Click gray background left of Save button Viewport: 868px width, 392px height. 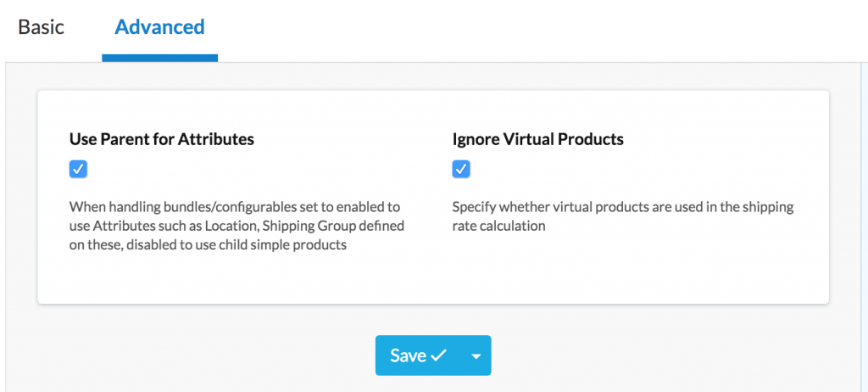coord(212,356)
